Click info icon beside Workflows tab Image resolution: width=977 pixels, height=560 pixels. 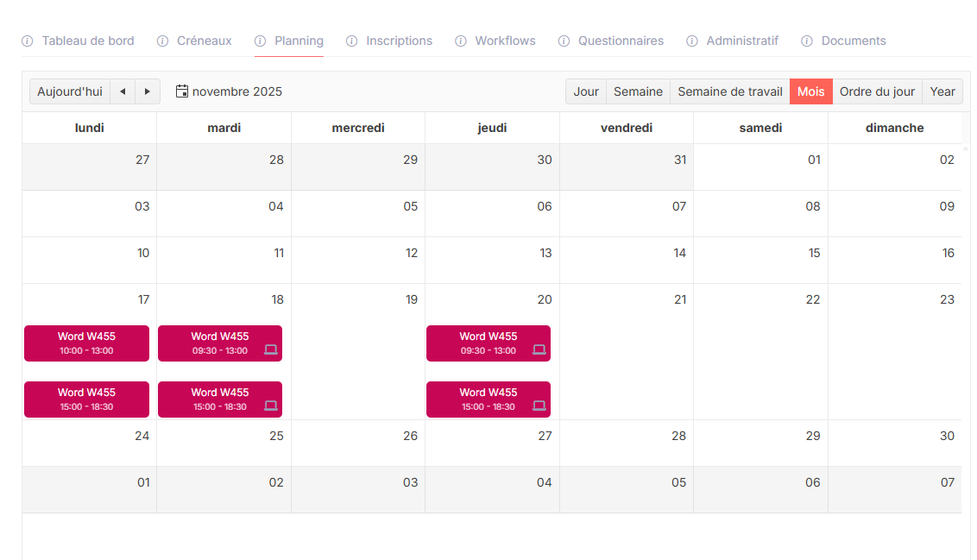click(461, 41)
